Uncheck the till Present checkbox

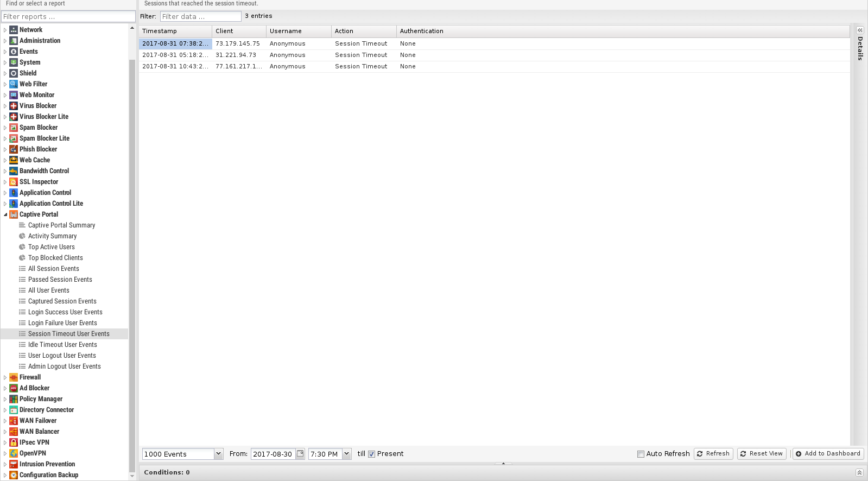click(x=372, y=454)
